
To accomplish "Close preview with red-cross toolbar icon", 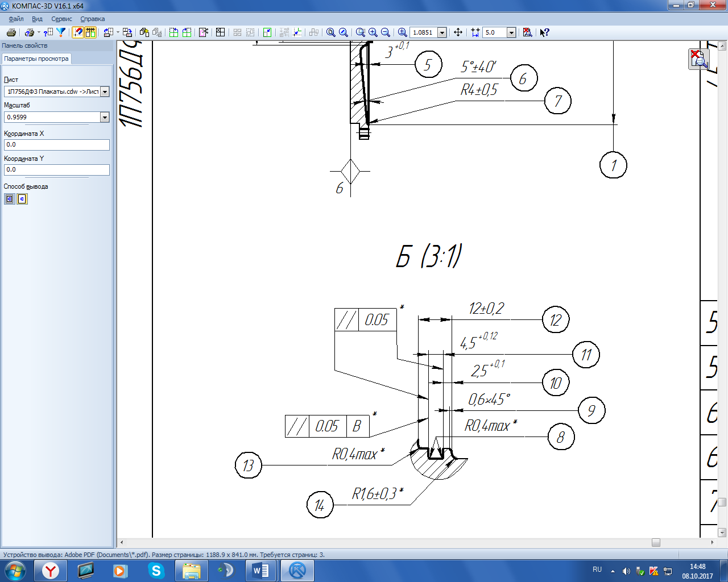I will tap(527, 32).
